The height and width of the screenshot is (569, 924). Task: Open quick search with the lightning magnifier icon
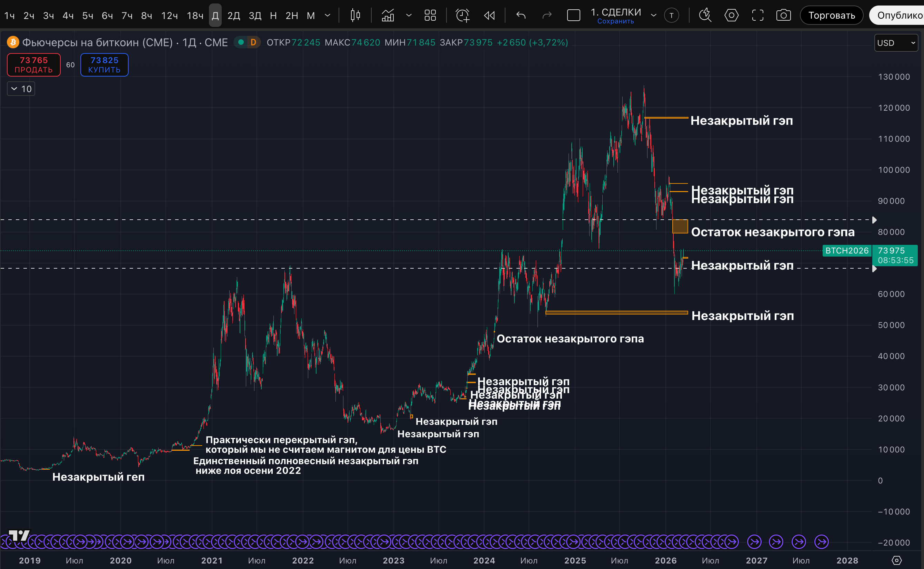tap(705, 16)
